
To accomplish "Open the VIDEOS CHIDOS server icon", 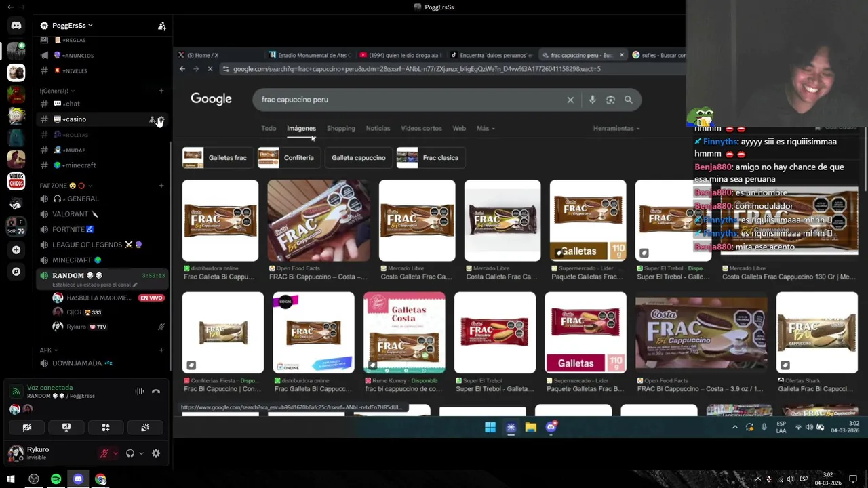I will (x=16, y=181).
